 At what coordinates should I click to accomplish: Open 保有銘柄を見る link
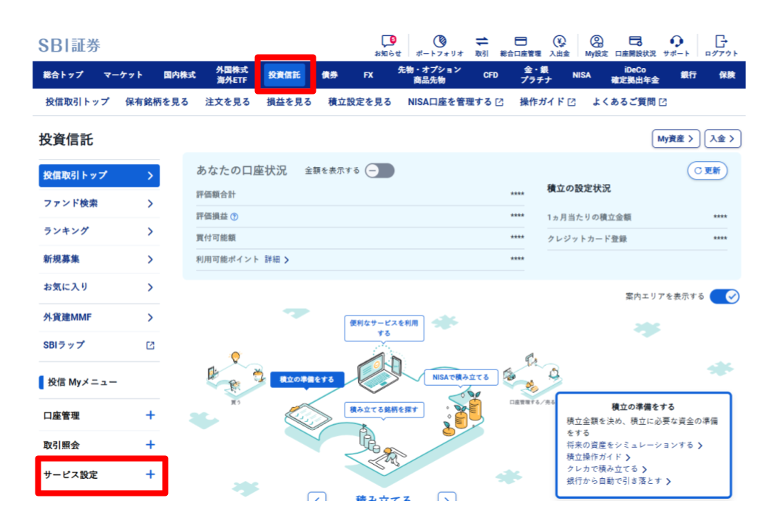(157, 101)
